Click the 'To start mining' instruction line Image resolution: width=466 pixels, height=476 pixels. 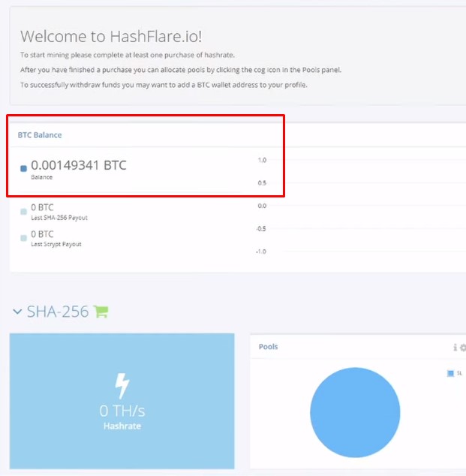128,55
